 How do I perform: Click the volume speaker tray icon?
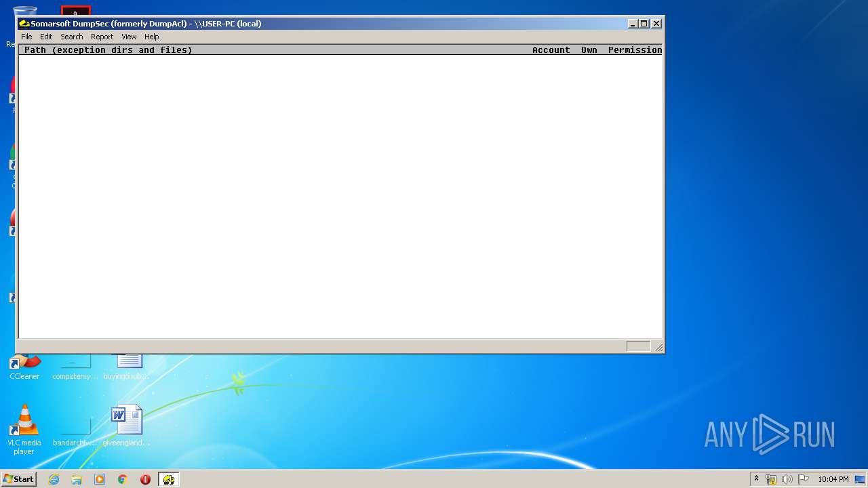coord(787,479)
